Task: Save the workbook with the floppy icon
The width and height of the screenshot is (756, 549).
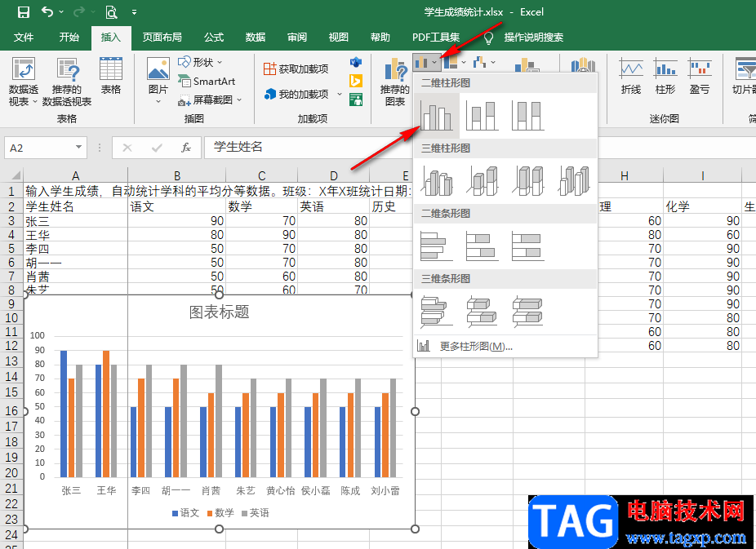Action: 23,12
